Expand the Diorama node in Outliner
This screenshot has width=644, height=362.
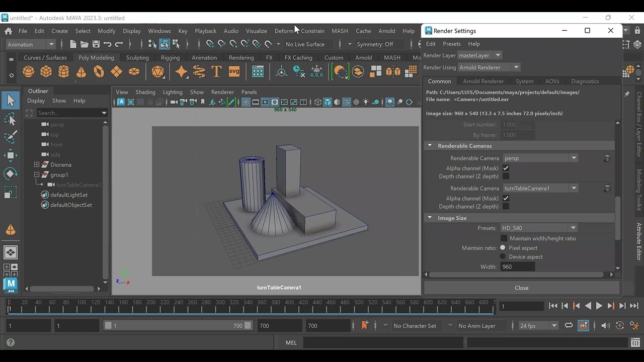[x=37, y=165]
